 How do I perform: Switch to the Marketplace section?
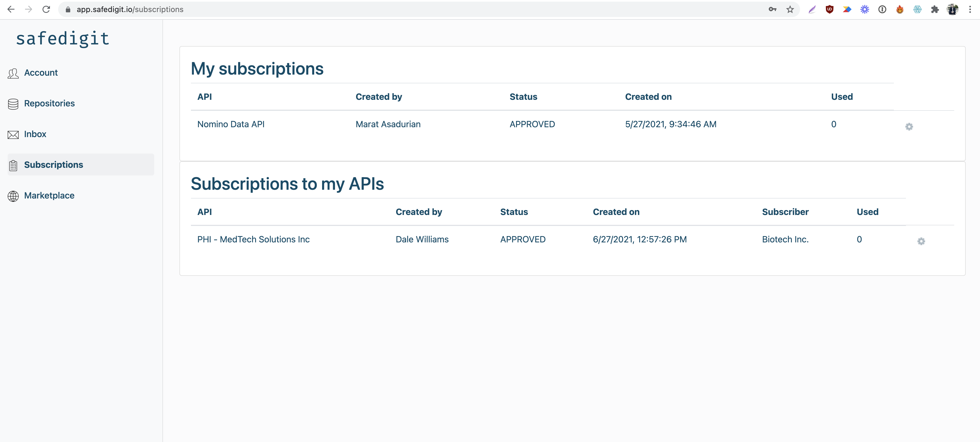click(x=49, y=195)
